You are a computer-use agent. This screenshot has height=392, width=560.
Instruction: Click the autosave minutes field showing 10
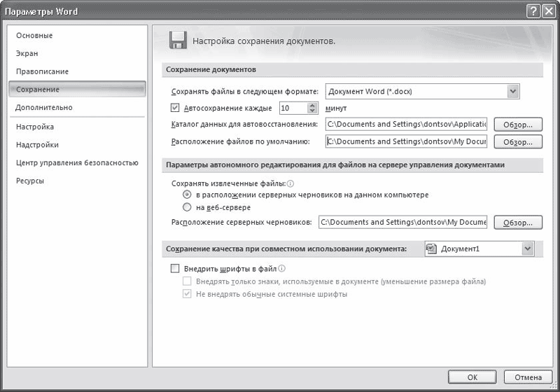coord(293,108)
